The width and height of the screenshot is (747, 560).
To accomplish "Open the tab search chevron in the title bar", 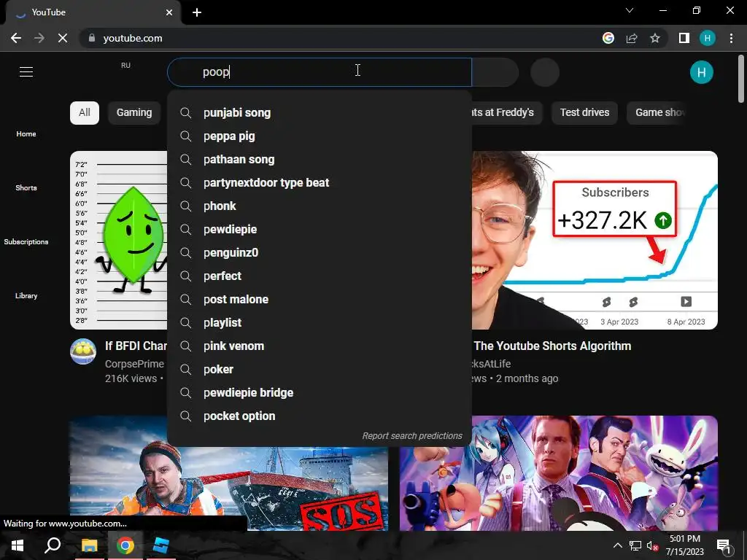I will [x=630, y=10].
